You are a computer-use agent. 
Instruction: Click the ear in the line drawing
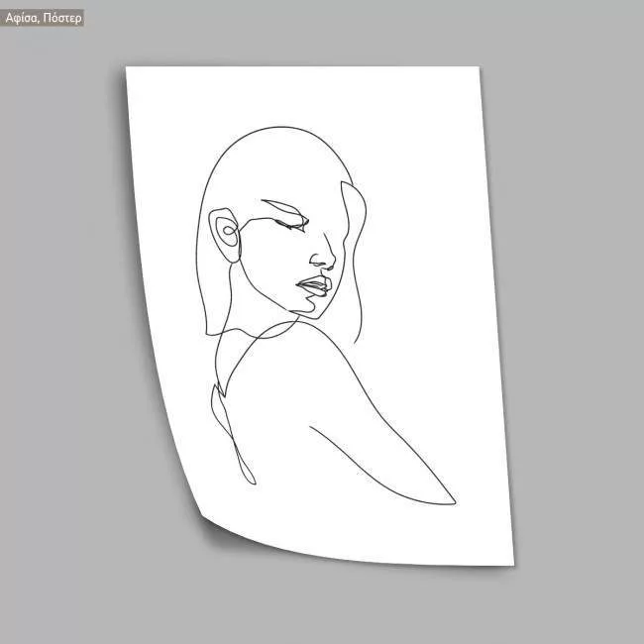coord(228,236)
